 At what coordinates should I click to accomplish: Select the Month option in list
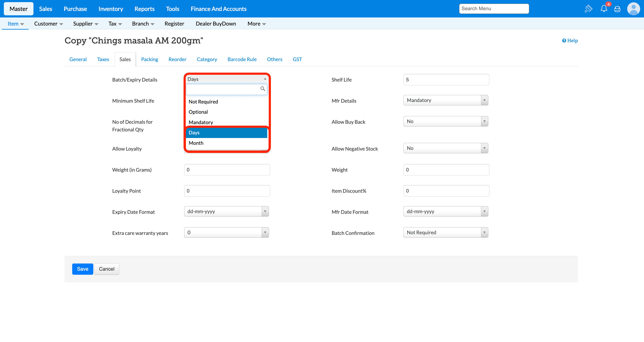point(196,143)
